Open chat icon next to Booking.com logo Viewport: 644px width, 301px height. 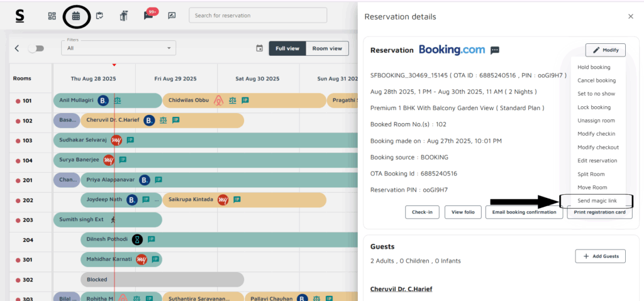click(x=495, y=50)
